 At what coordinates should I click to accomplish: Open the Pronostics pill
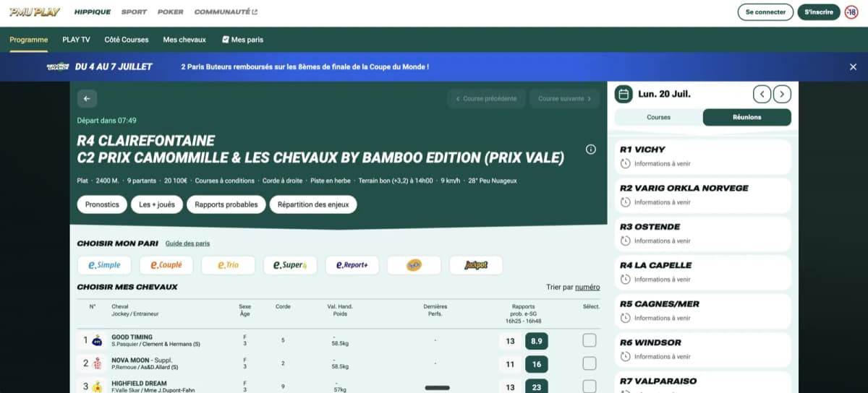pyautogui.click(x=102, y=204)
